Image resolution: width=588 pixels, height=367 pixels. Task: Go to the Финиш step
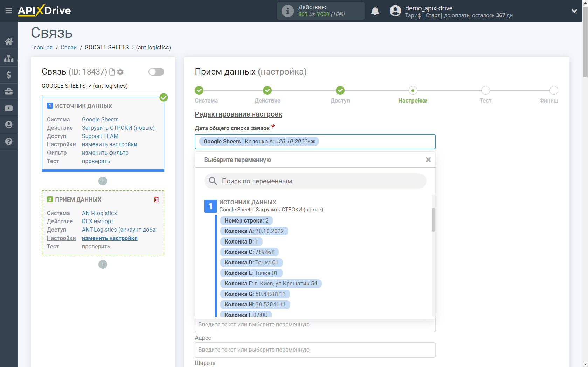coord(554,91)
